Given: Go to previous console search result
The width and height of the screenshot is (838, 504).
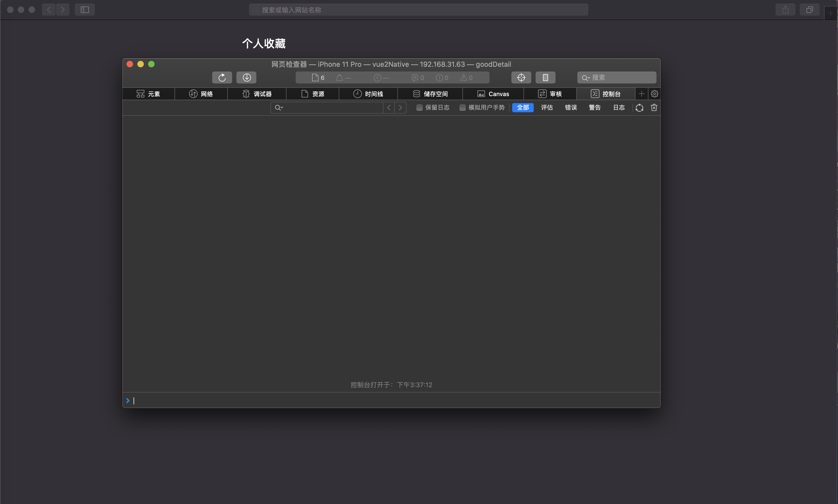Looking at the screenshot, I should click(x=389, y=108).
